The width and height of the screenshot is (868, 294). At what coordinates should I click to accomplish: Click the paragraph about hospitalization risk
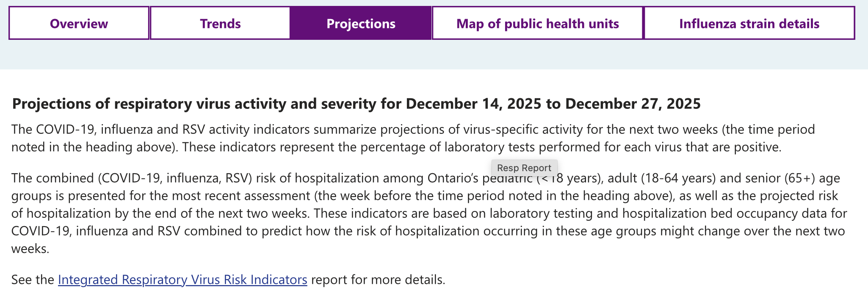423,213
